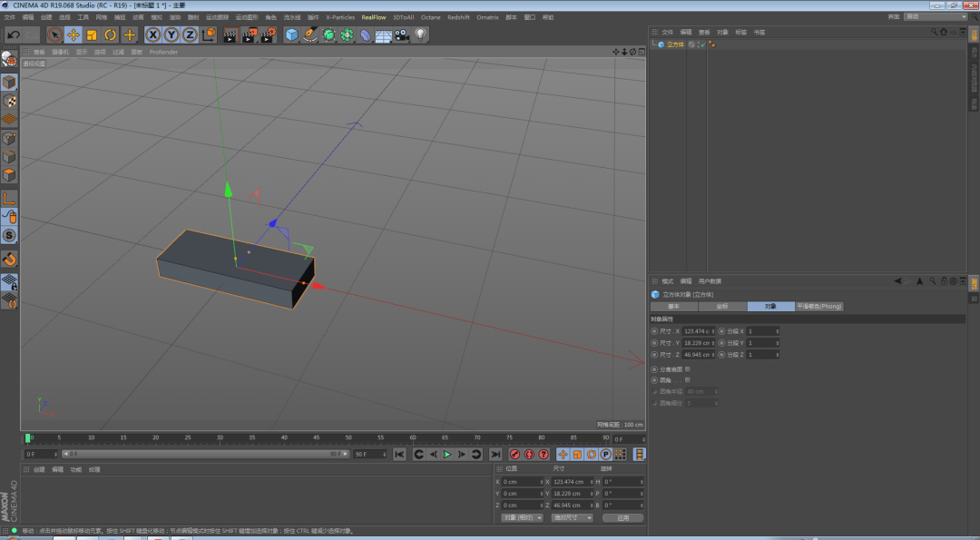Toggle the X-axis lock
Screen dimensions: 980x540
(x=153, y=34)
